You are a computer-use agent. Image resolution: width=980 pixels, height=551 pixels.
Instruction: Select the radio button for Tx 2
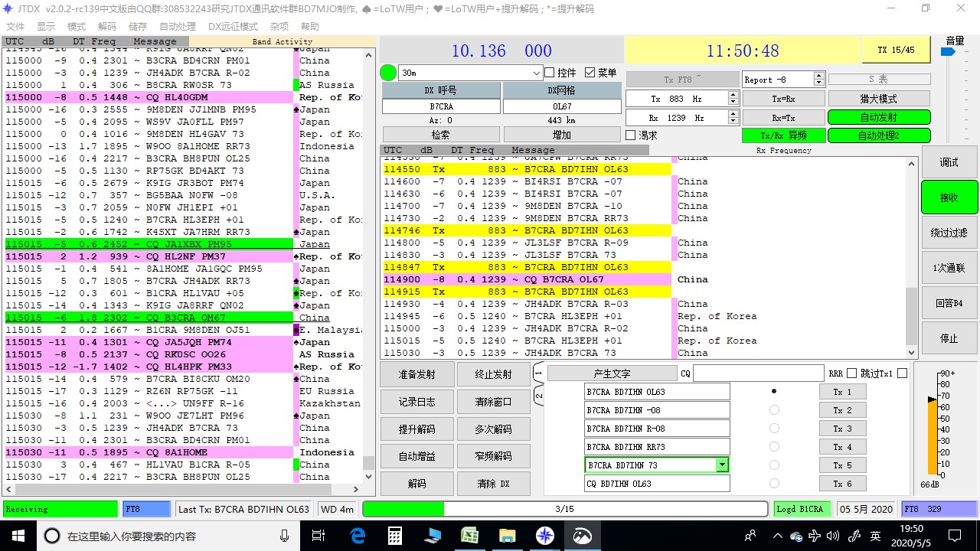(x=774, y=410)
